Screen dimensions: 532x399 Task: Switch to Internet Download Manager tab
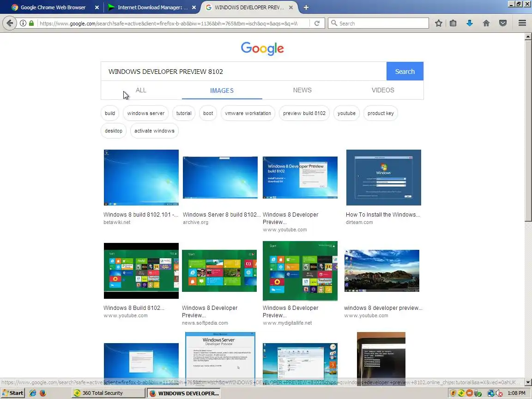[151, 7]
